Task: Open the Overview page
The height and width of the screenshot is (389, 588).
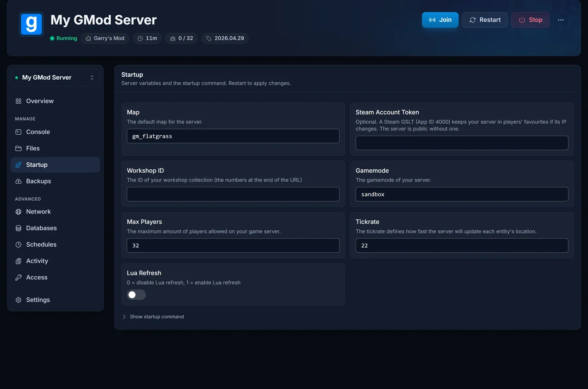Action: tap(55, 101)
